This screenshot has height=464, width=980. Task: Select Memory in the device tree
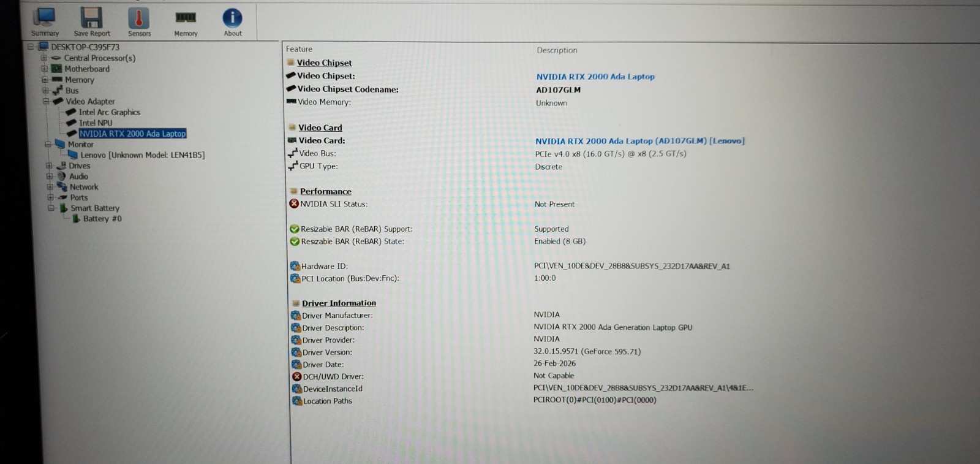(x=80, y=80)
